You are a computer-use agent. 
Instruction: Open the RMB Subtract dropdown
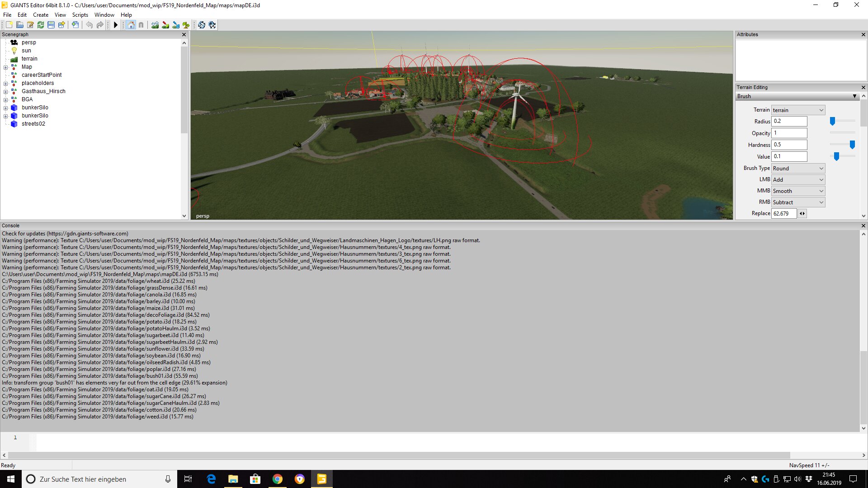[798, 202]
